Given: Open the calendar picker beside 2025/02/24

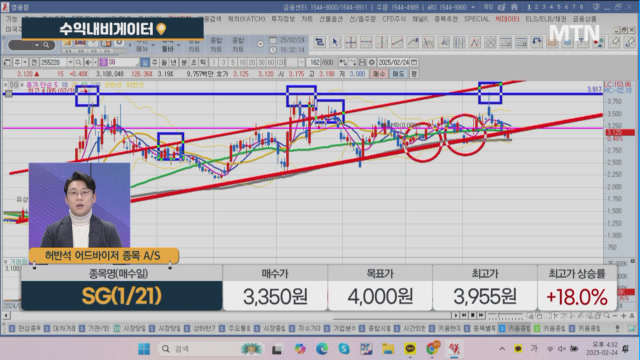Looking at the screenshot, I should pos(414,62).
